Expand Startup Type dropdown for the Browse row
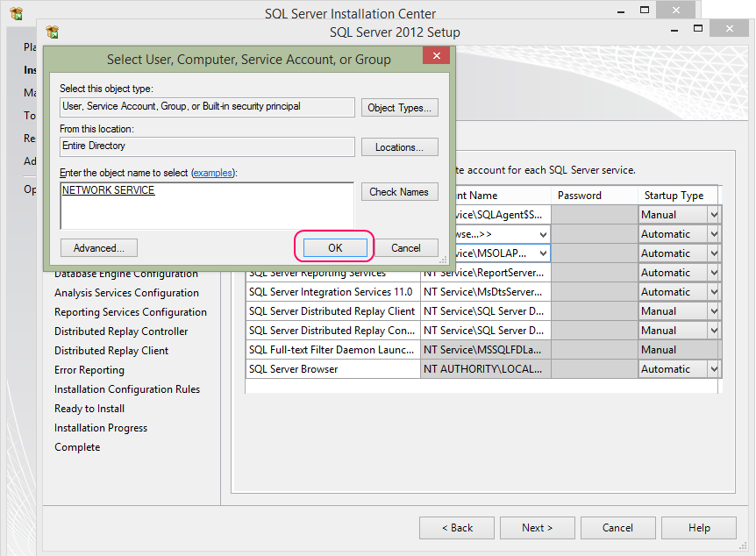Viewport: 756px width, 556px height. click(x=714, y=234)
